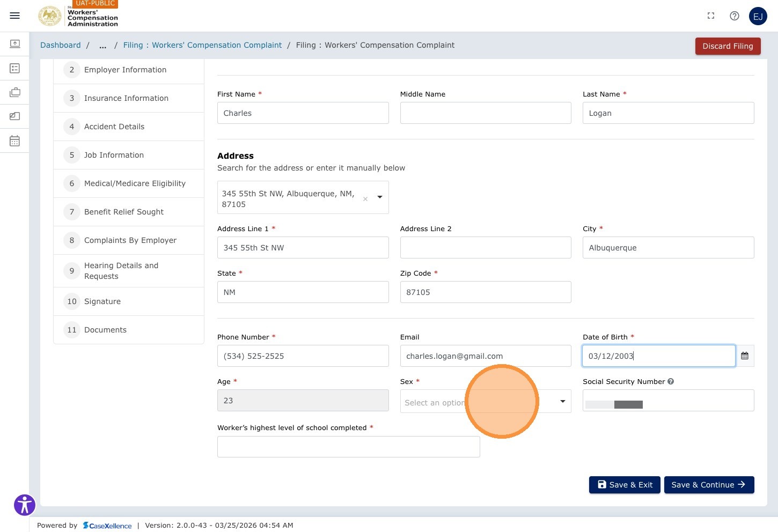
Task: Go to step 5 Job Information
Action: click(129, 155)
